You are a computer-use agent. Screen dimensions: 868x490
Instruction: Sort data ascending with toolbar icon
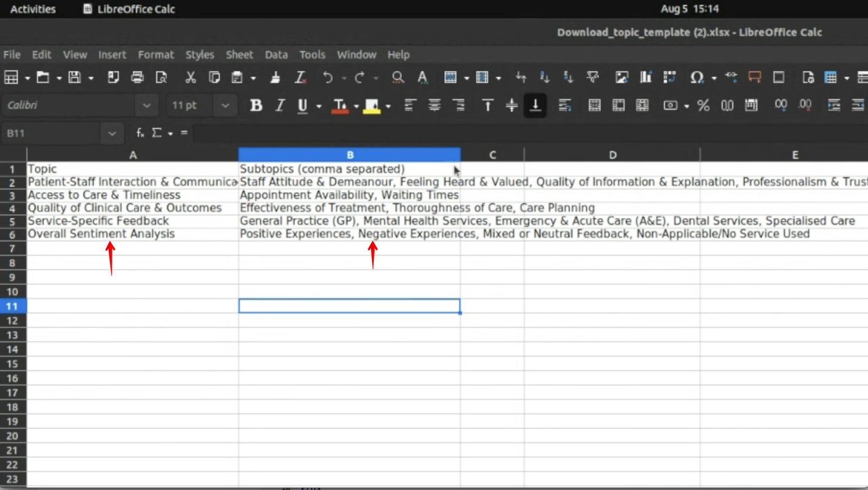click(x=544, y=78)
